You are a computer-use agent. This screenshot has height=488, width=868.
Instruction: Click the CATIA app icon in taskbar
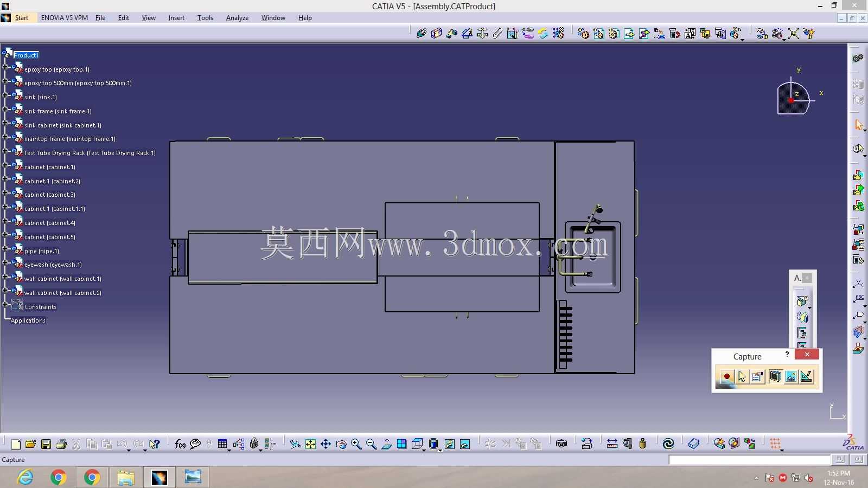159,477
